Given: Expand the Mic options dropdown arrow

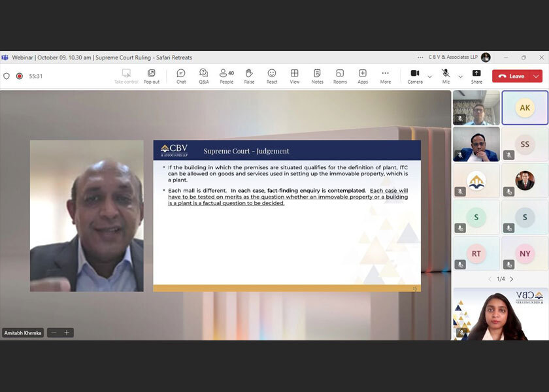Looking at the screenshot, I should 460,76.
